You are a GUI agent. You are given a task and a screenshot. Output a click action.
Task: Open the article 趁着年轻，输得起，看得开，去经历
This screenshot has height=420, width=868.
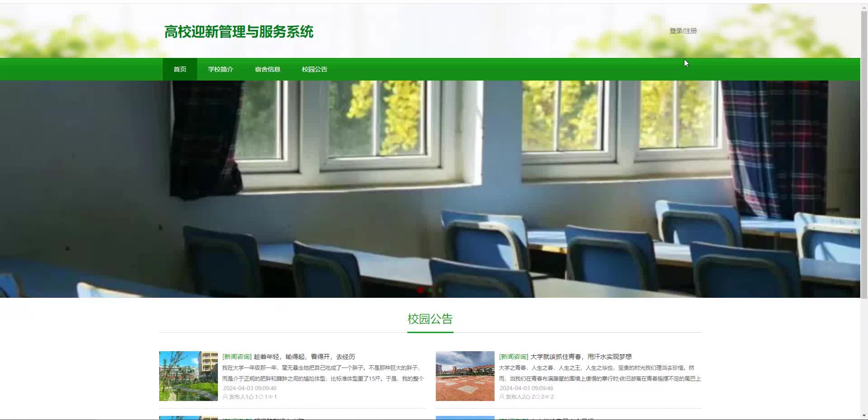point(304,357)
